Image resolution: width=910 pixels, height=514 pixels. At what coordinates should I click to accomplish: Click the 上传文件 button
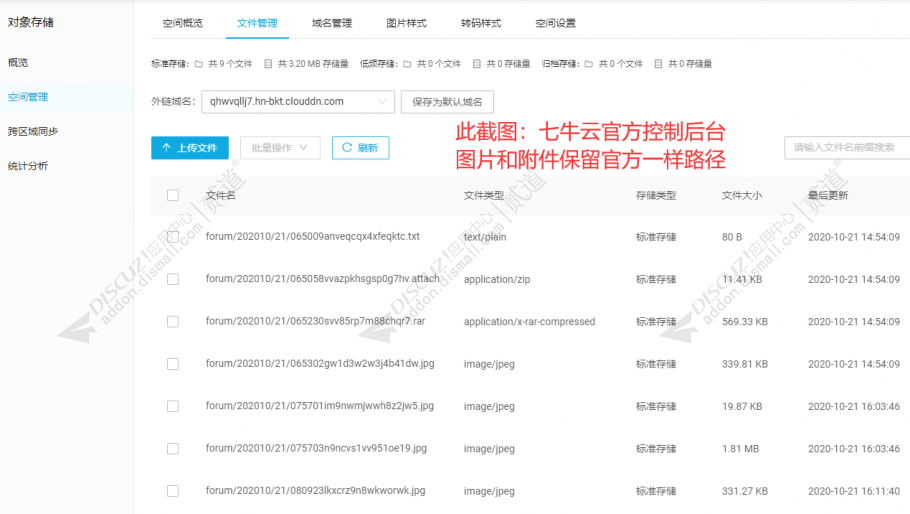(190, 147)
